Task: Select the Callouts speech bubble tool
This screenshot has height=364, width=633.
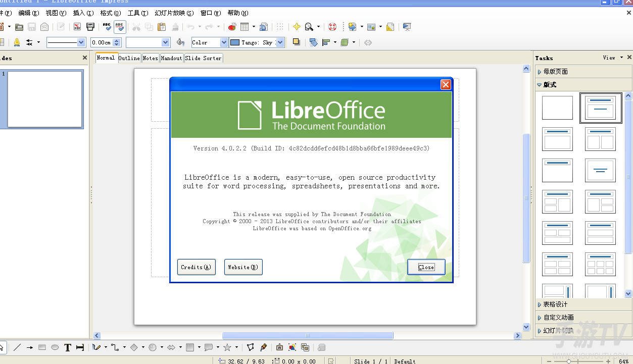Action: pyautogui.click(x=209, y=347)
